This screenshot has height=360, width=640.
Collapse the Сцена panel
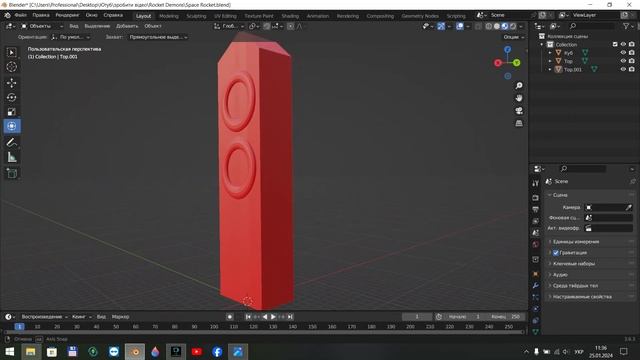[591, 195]
